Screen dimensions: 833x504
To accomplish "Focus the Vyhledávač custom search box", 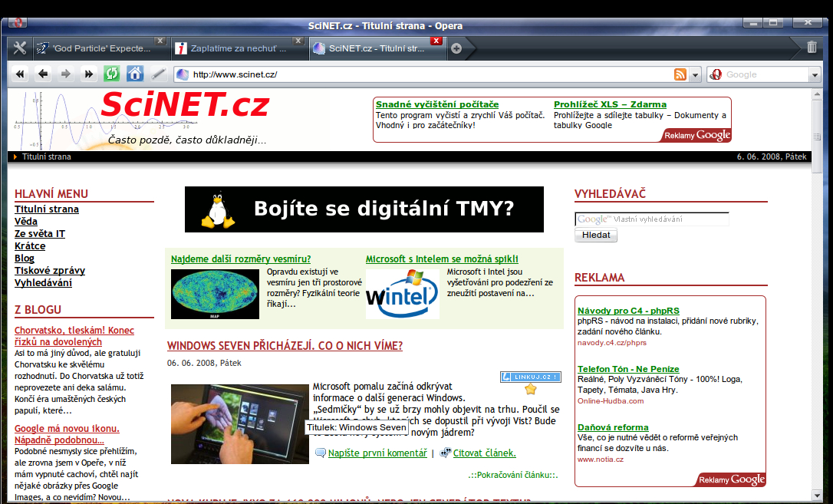I will coord(652,219).
